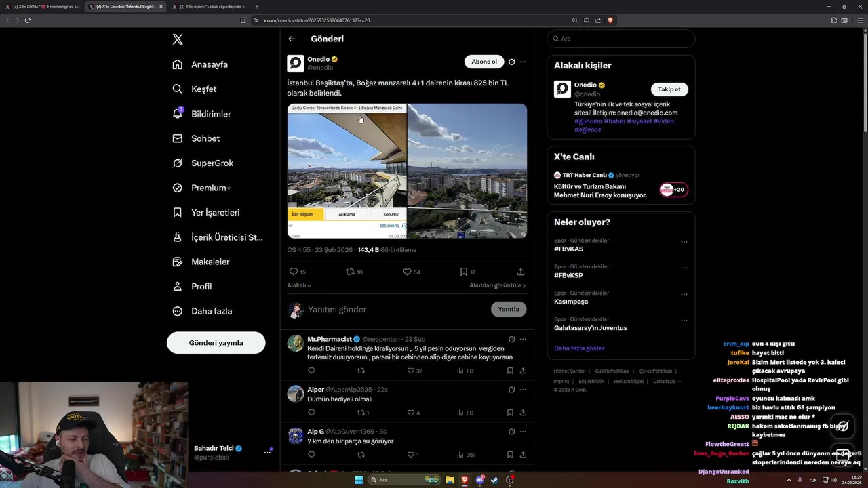Image resolution: width=868 pixels, height=488 pixels.
Task: Open Bildirimler notifications
Action: coord(201,114)
